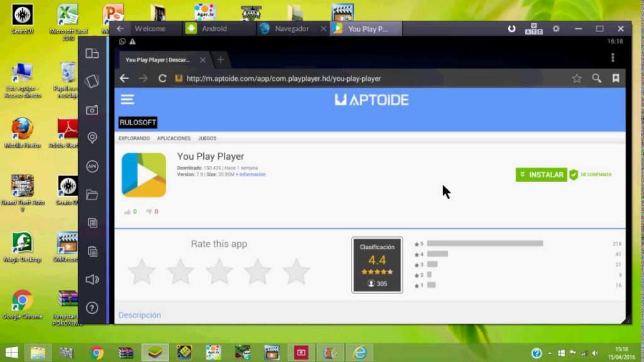Click the RULOSOFT store label

tap(138, 123)
